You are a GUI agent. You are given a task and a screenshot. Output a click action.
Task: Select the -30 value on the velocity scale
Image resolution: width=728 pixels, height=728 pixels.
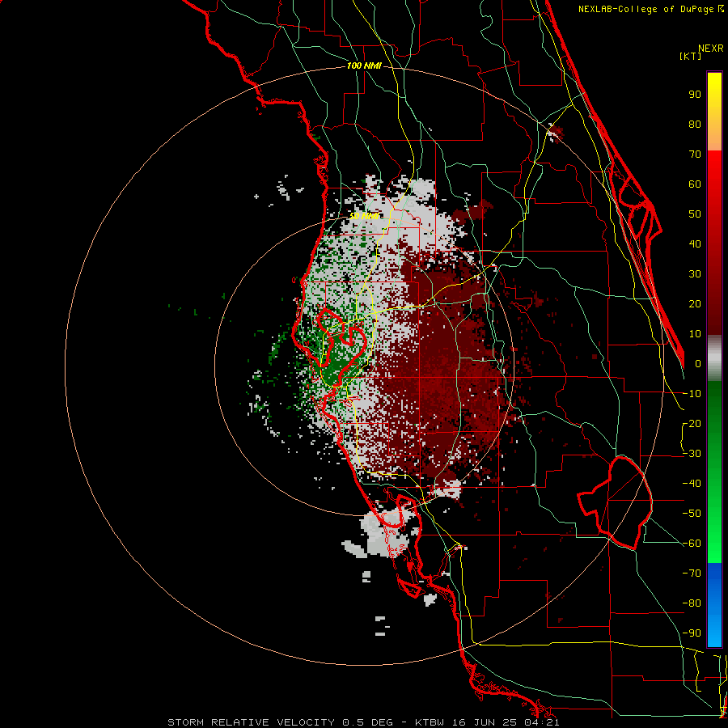[x=692, y=454]
